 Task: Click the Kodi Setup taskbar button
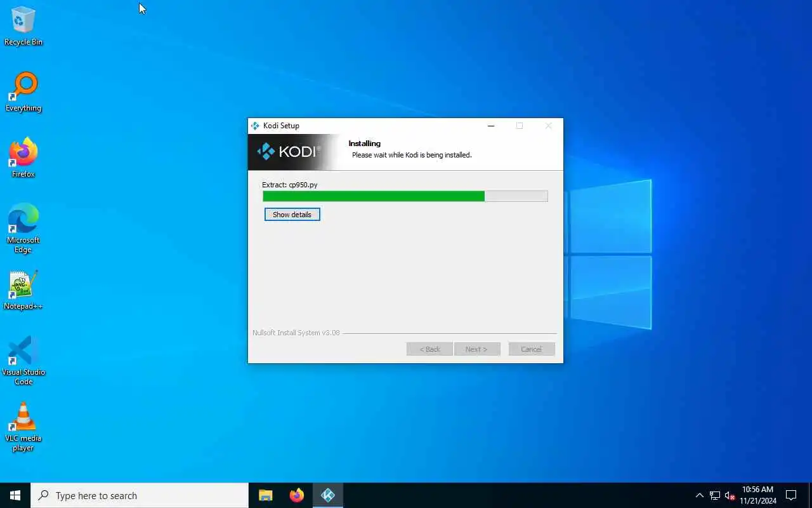[328, 495]
